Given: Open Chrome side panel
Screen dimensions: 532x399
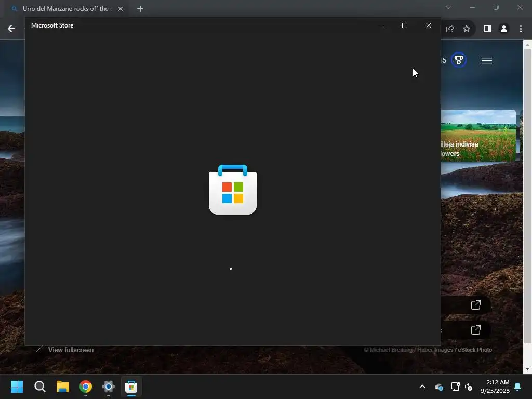Looking at the screenshot, I should [487, 29].
